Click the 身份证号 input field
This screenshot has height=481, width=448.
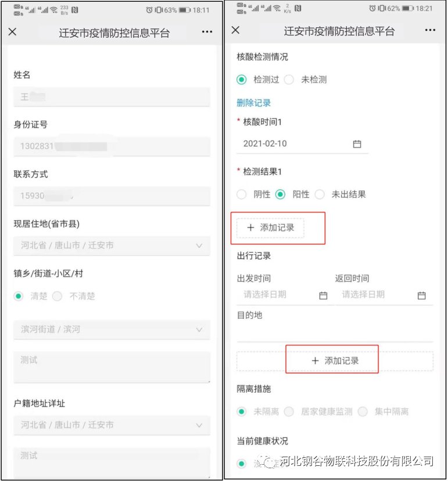coord(112,146)
